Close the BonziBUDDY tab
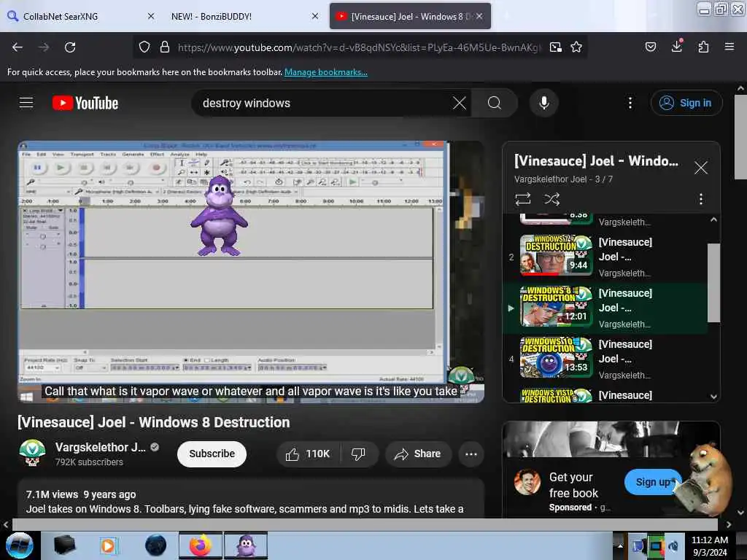The height and width of the screenshot is (560, 747). pos(315,16)
